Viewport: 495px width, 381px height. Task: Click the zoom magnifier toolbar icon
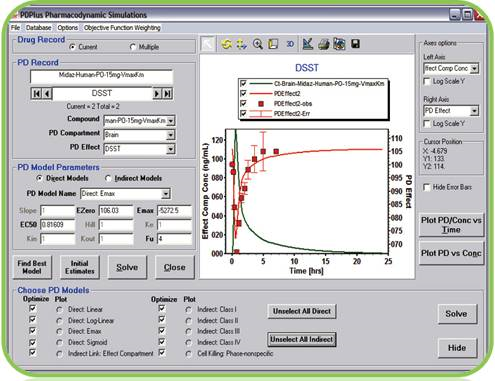point(257,44)
